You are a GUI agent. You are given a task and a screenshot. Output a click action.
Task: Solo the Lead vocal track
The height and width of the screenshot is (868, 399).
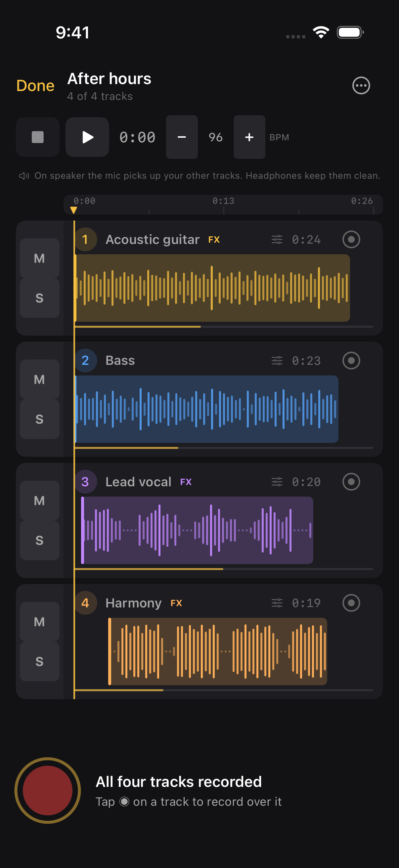click(39, 541)
